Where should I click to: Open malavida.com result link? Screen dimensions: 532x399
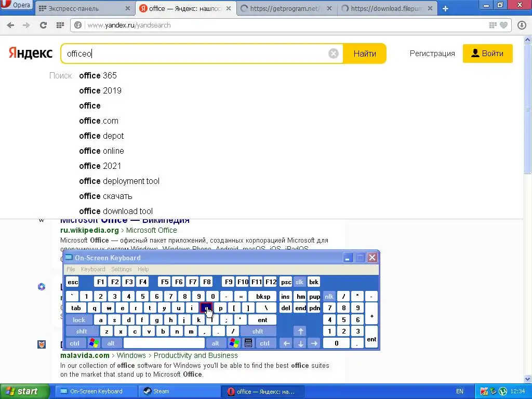pos(85,355)
